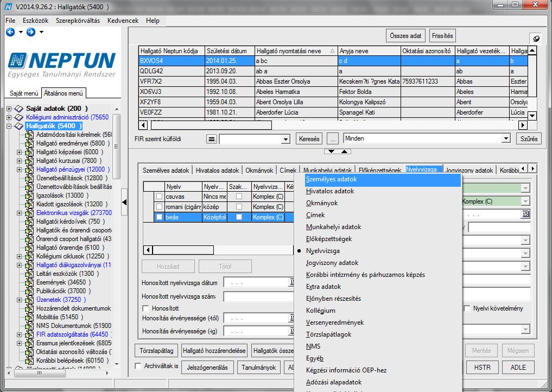552x392 pixels.
Task: Tick the checkbox in the beás row
Action: click(160, 217)
